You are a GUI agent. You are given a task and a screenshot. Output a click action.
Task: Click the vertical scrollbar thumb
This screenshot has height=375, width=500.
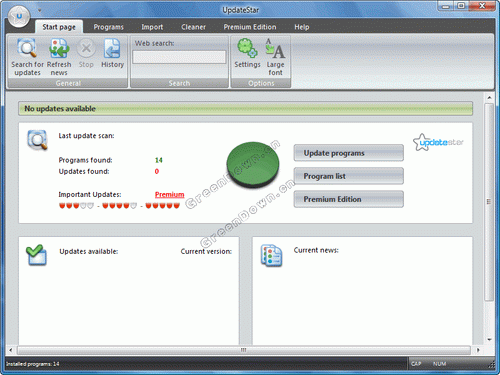pos(489,202)
